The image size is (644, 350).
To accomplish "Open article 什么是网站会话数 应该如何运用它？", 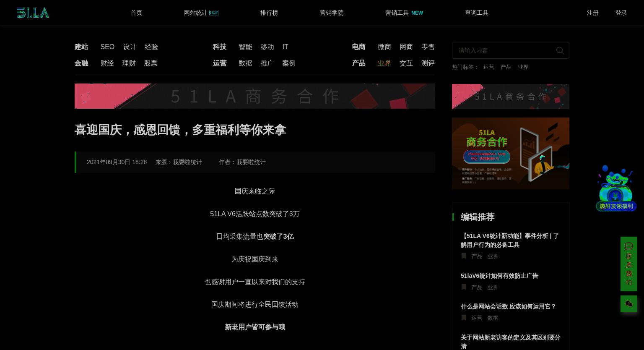I will [x=508, y=306].
